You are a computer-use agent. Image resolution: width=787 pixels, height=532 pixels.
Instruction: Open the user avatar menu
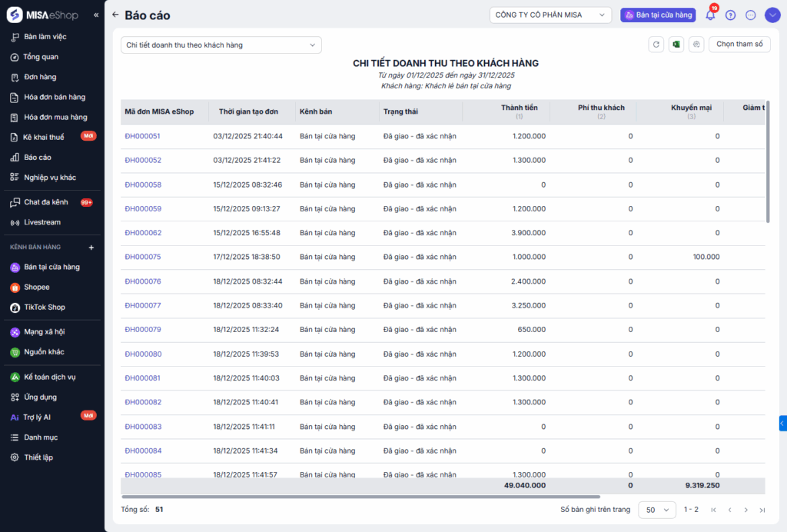click(x=772, y=15)
